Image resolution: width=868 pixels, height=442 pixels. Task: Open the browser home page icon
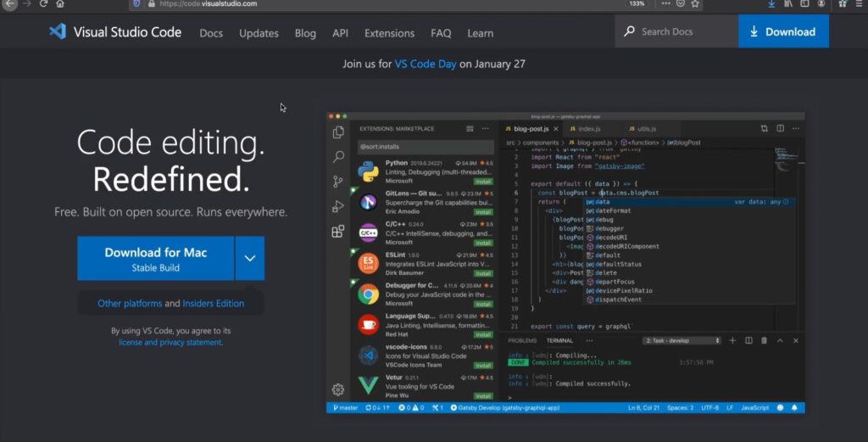[60, 4]
